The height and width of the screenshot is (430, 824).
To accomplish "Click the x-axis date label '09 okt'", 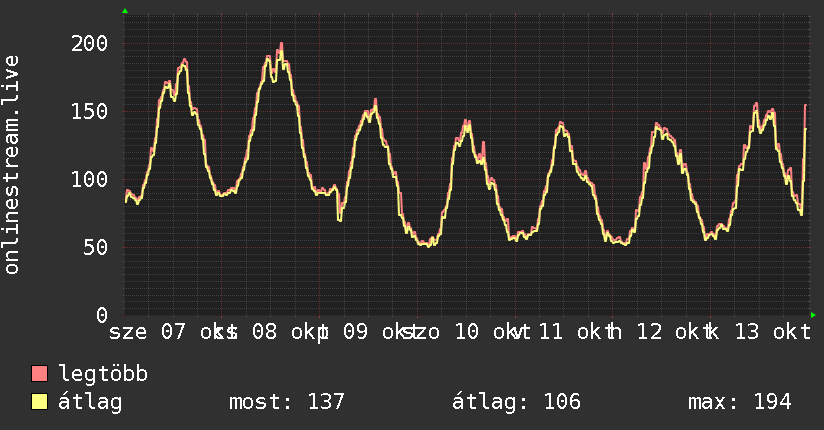I will coord(382,332).
